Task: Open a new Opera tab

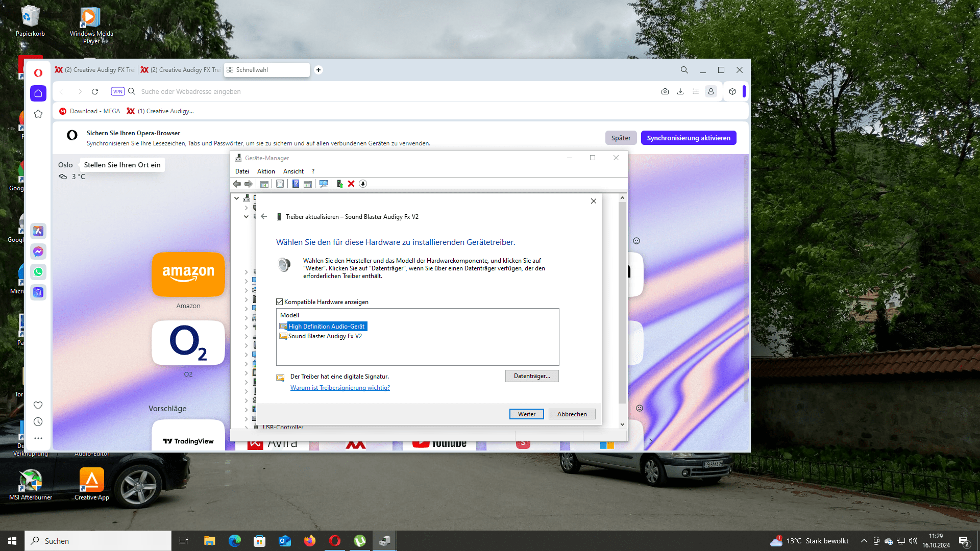Action: 318,70
